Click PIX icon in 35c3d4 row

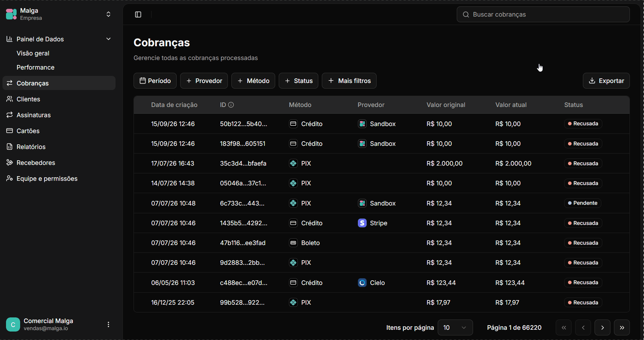(x=293, y=163)
